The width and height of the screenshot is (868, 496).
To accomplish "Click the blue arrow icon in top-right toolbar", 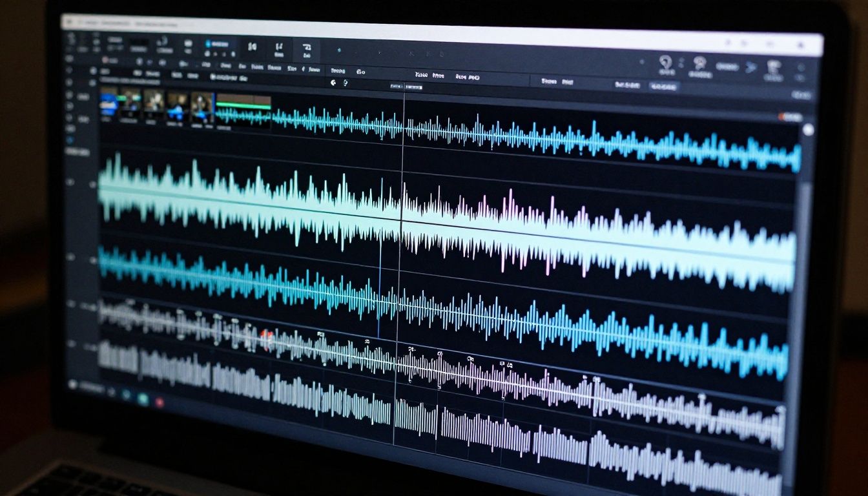I will click(750, 67).
